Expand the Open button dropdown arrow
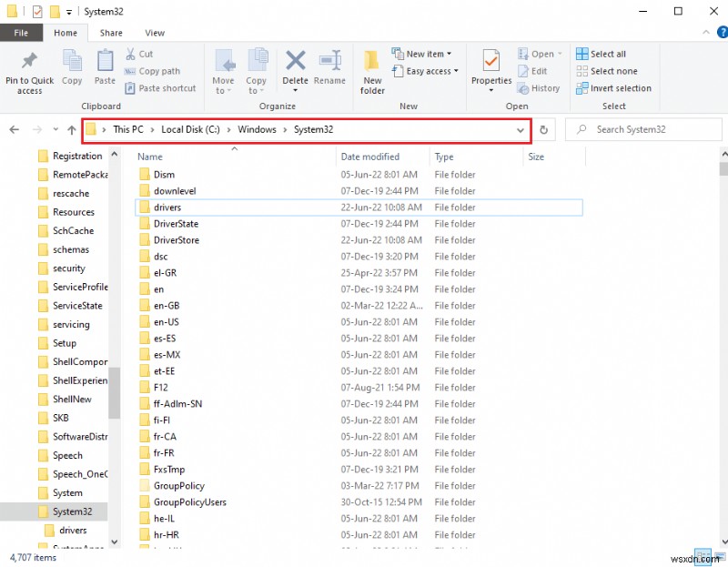 click(x=560, y=54)
